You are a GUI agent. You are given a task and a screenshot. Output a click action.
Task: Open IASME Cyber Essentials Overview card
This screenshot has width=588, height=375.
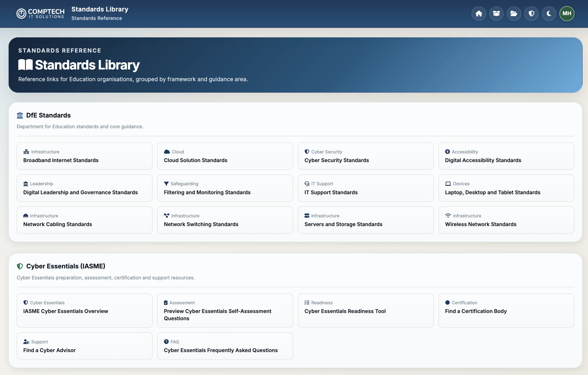coord(84,311)
